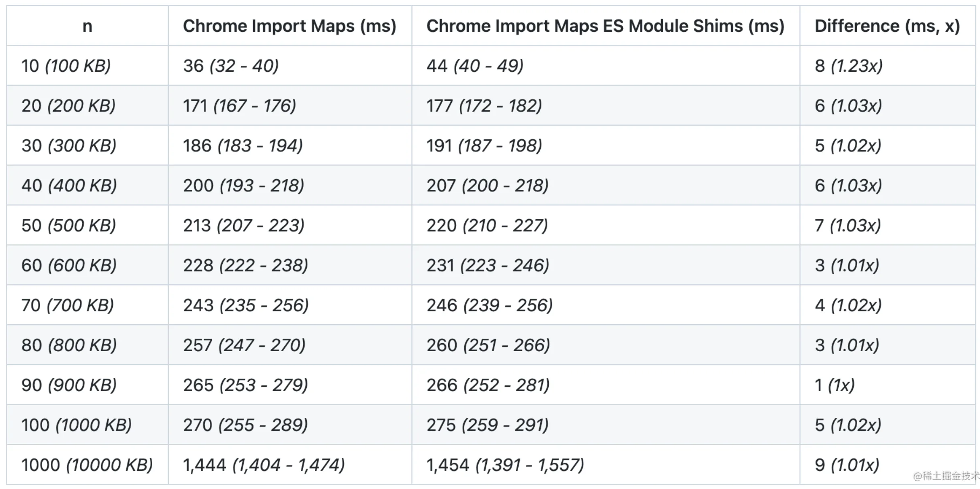
Task: Select the cell '220 (210 - 227)'
Action: point(606,225)
